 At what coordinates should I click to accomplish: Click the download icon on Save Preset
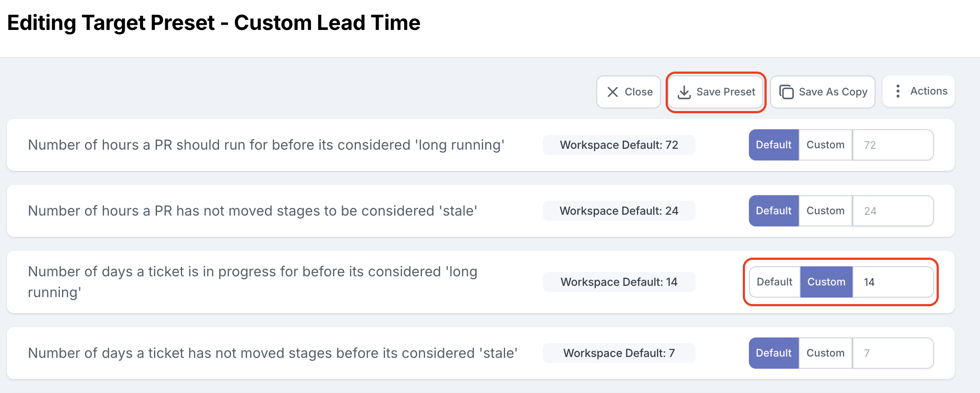pyautogui.click(x=684, y=92)
